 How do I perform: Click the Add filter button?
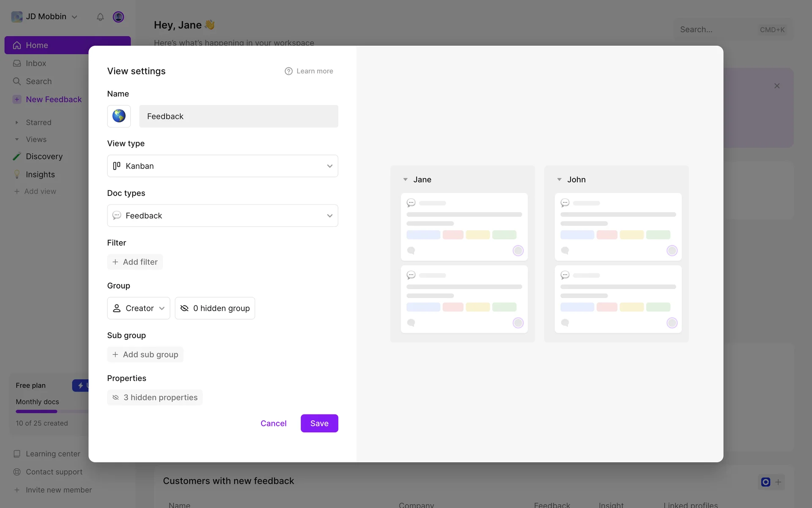point(135,262)
